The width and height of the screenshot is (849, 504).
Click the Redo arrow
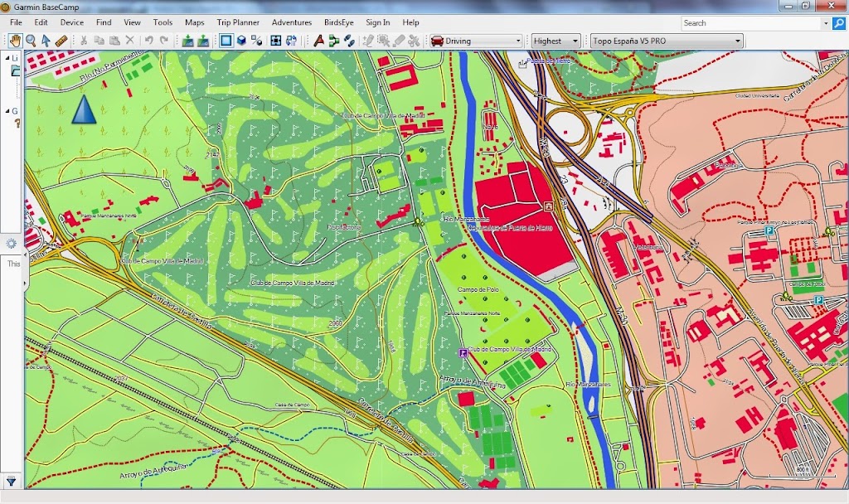pyautogui.click(x=164, y=41)
